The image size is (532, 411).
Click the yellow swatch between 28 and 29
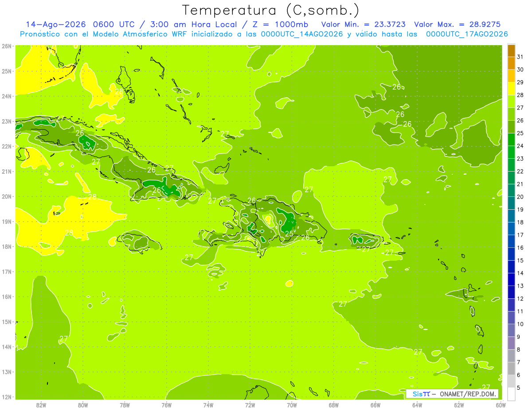[x=511, y=89]
